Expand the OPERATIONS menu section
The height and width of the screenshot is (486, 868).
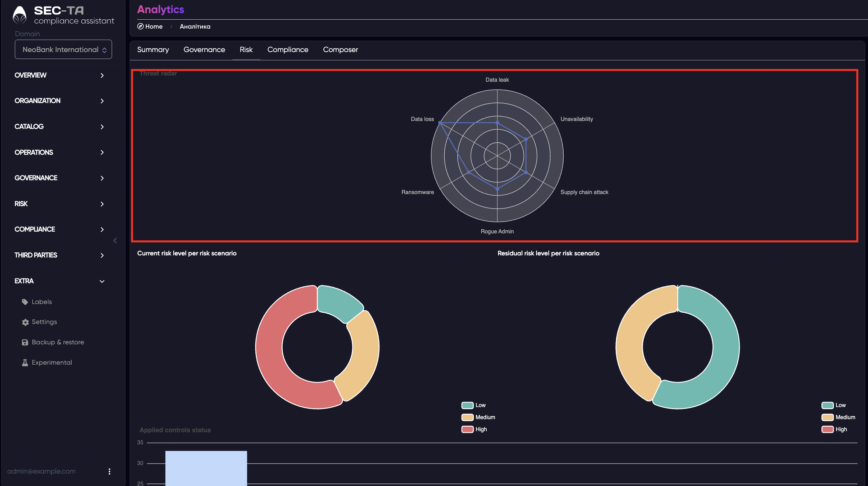[x=59, y=152]
